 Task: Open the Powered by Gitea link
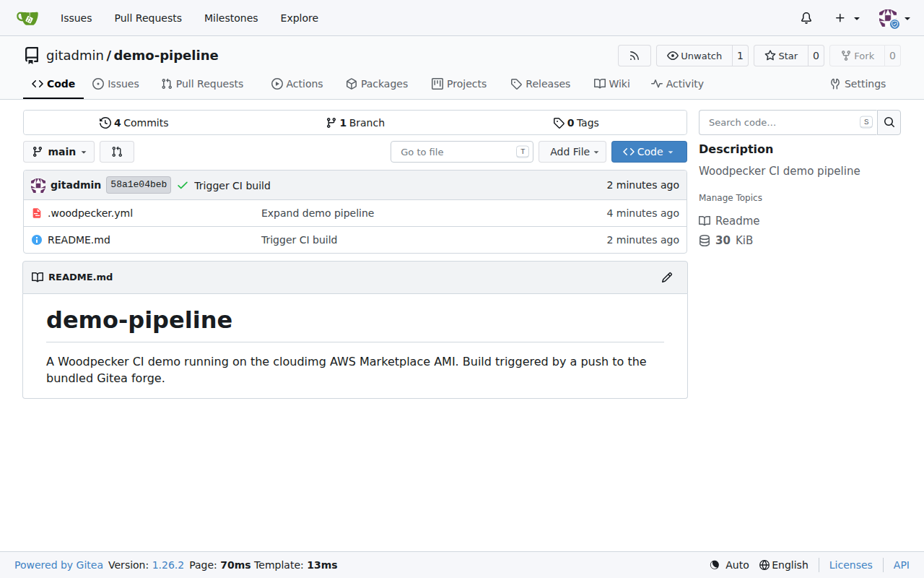pos(58,565)
